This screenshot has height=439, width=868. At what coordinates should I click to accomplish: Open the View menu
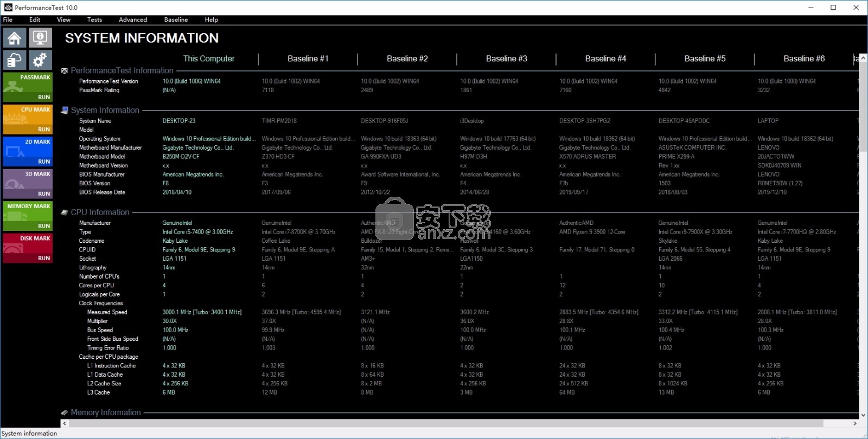point(64,20)
